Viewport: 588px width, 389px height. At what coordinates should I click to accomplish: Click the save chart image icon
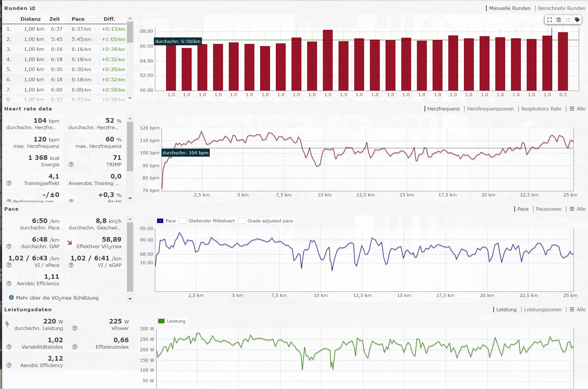point(559,20)
